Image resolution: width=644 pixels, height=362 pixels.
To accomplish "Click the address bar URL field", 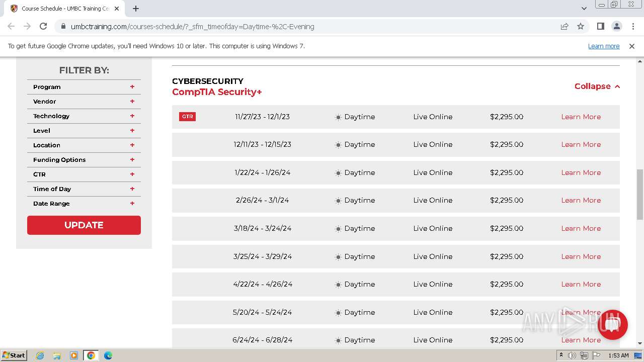I will 307,26.
